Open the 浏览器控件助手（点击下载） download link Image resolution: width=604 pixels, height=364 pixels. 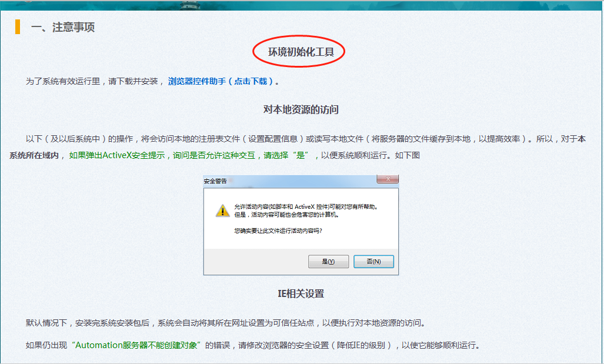(221, 81)
